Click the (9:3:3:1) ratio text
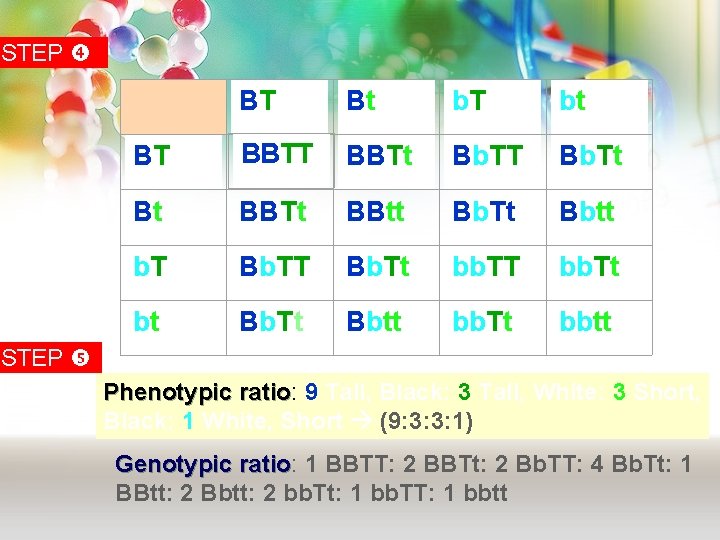Viewport: 720px width, 540px height. [427, 421]
